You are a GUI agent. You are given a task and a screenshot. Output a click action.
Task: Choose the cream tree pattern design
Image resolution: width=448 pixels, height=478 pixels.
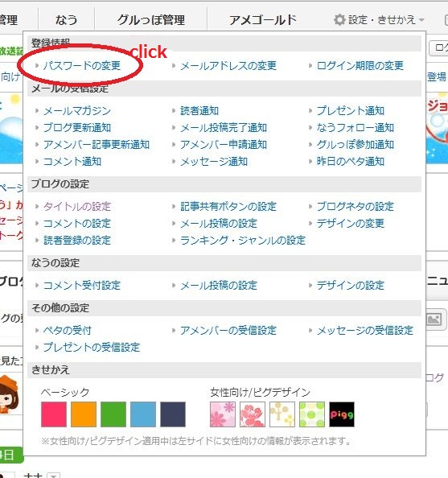pyautogui.click(x=282, y=414)
